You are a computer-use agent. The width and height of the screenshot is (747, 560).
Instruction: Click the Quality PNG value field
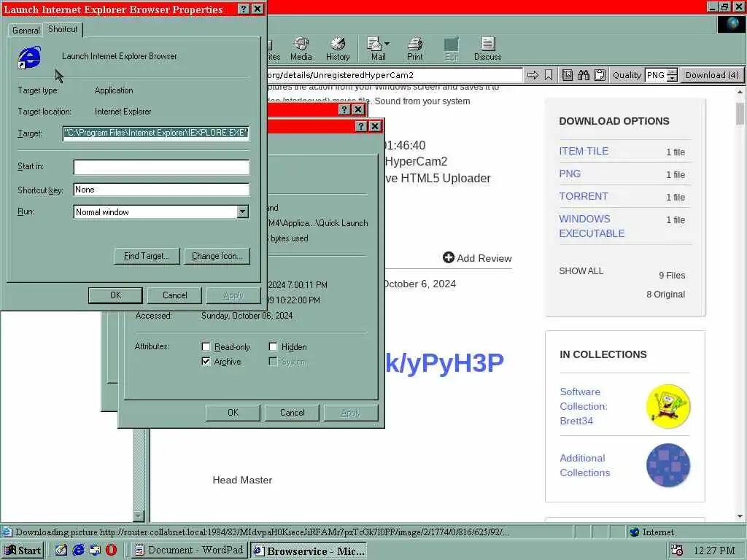(x=656, y=75)
